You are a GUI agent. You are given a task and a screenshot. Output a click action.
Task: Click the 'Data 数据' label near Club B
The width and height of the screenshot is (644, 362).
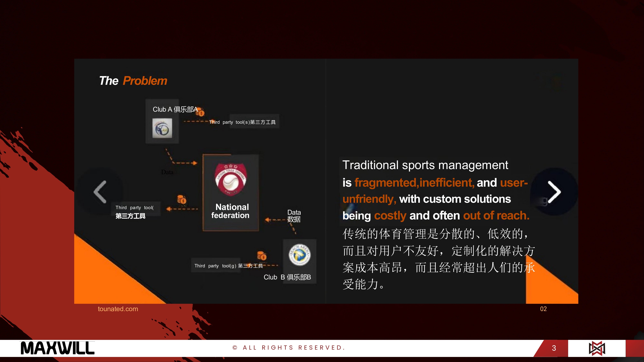[x=294, y=216]
